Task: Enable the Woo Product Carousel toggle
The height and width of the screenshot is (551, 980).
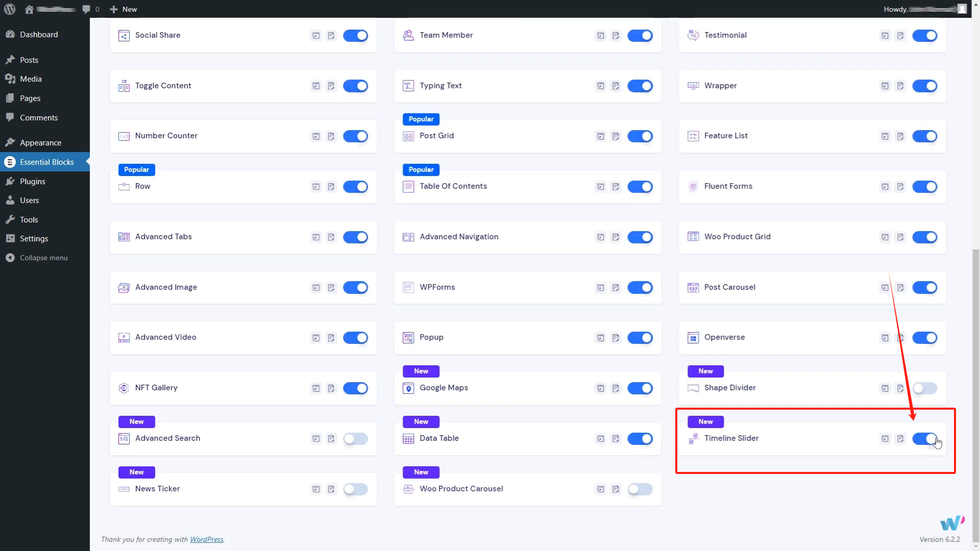Action: pyautogui.click(x=640, y=489)
